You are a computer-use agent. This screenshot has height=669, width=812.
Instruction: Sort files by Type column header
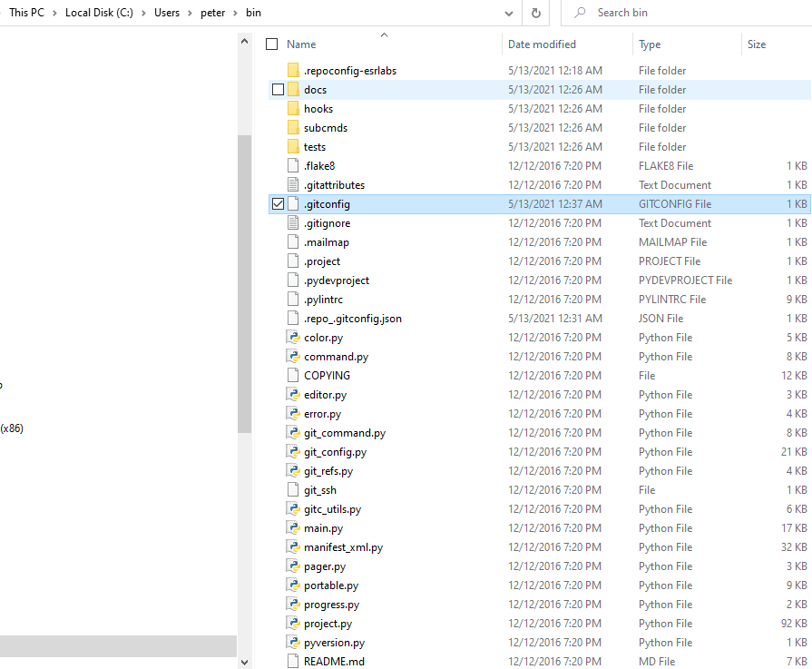tap(650, 44)
